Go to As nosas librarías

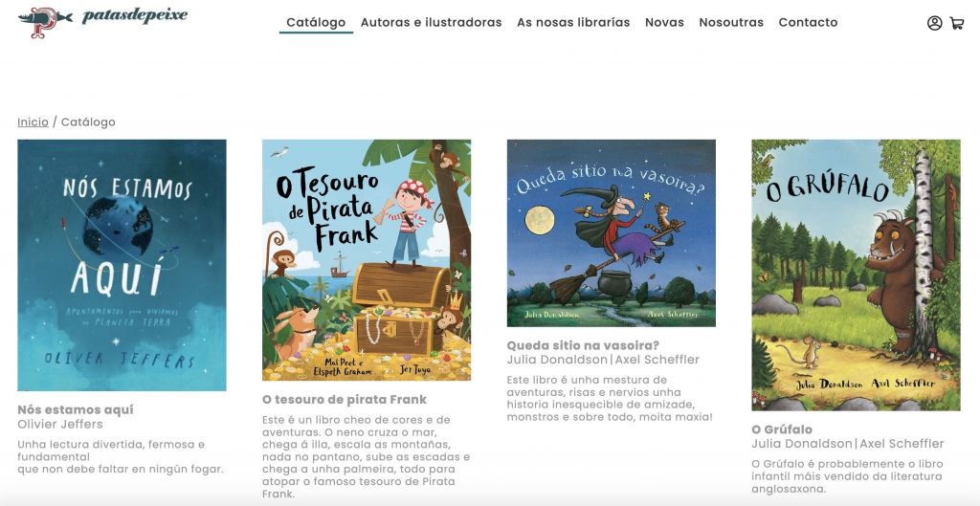573,23
